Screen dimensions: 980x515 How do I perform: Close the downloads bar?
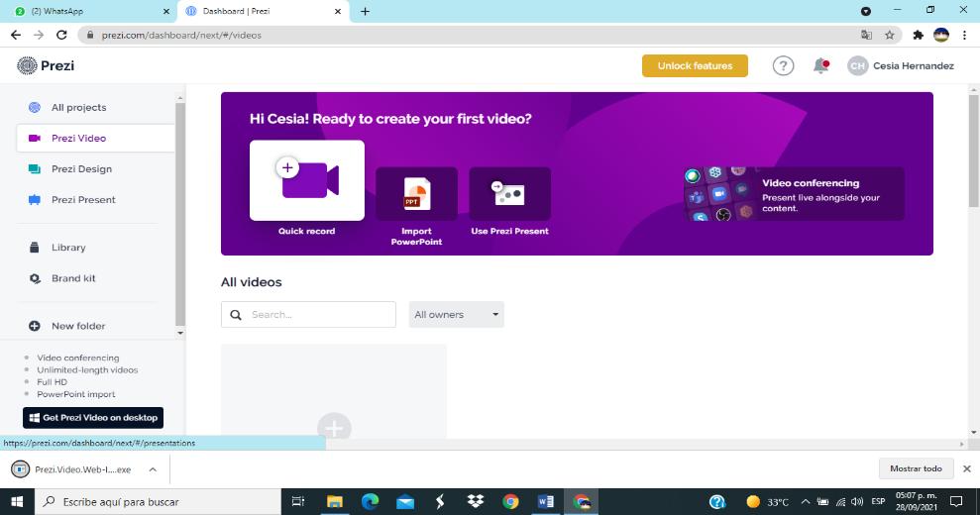[x=966, y=468]
